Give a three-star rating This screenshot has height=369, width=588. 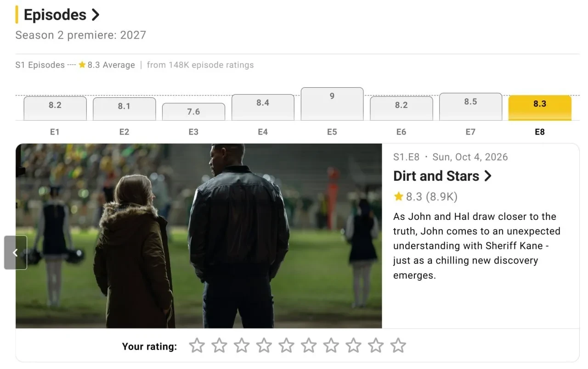[x=242, y=346]
